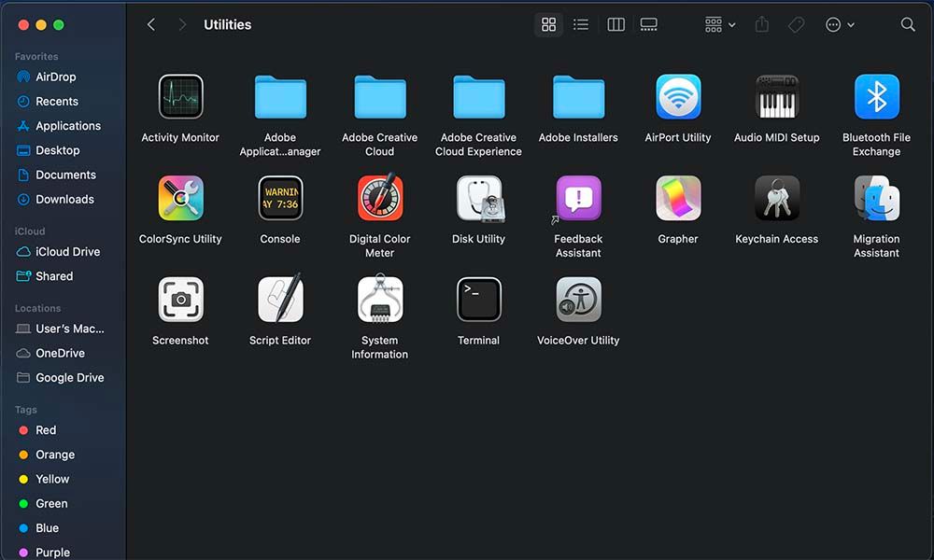Open the Activity Monitor app icon

pyautogui.click(x=180, y=97)
